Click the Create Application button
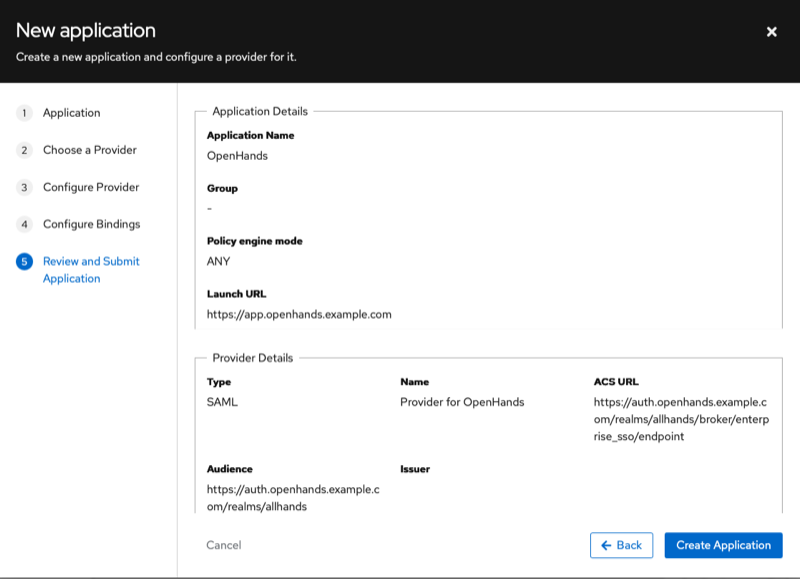The width and height of the screenshot is (800, 579). click(x=723, y=545)
